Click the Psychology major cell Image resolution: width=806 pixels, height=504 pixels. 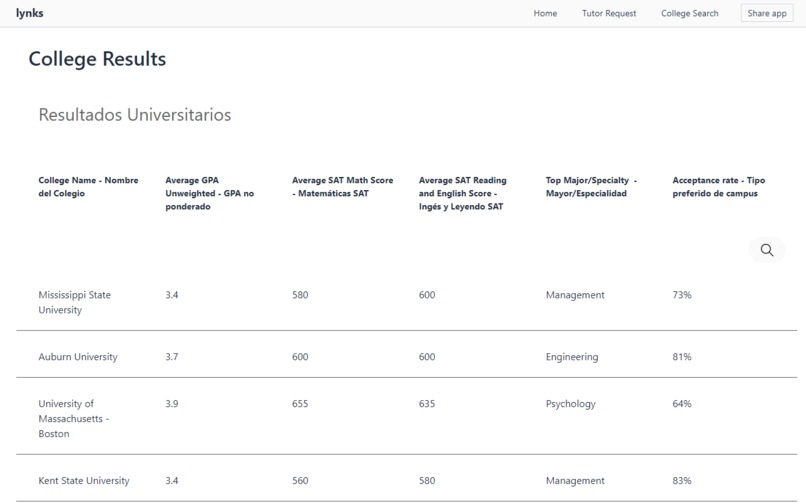click(x=570, y=404)
